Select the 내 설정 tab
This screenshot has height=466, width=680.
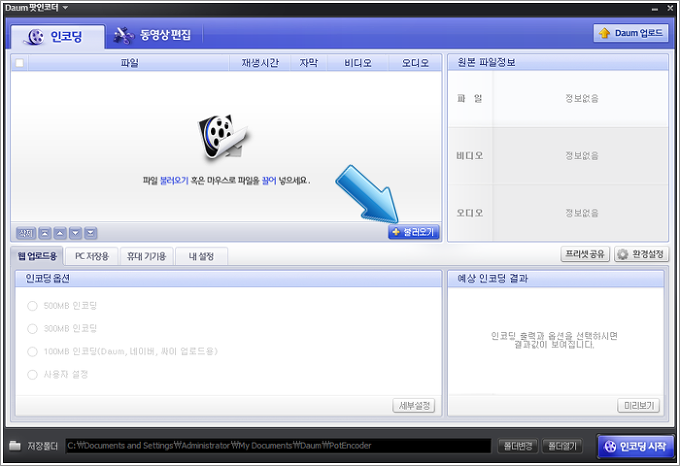coord(201,256)
